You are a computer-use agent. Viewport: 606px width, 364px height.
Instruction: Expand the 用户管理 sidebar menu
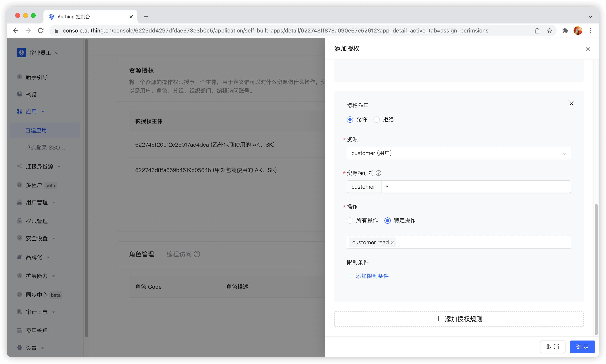(x=37, y=202)
